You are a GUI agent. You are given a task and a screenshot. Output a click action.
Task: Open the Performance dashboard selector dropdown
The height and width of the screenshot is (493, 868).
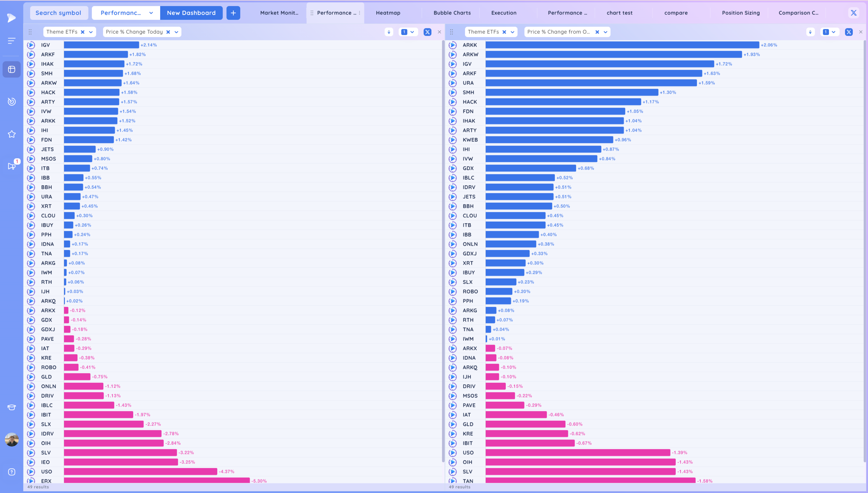pos(151,13)
